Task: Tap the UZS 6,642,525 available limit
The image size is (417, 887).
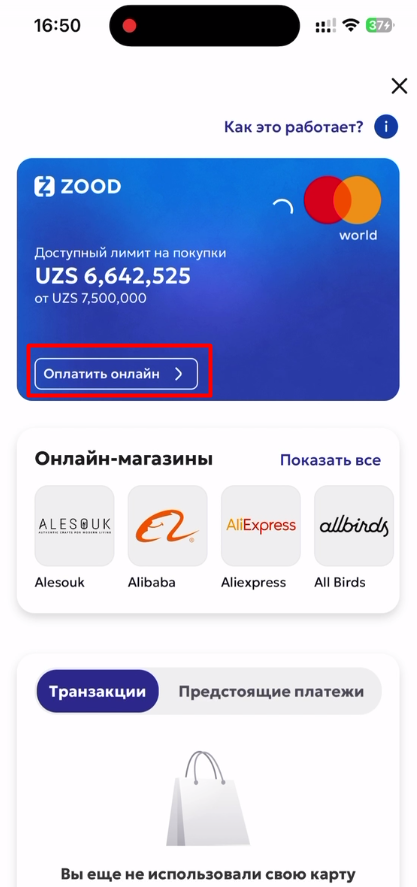Action: tap(113, 276)
